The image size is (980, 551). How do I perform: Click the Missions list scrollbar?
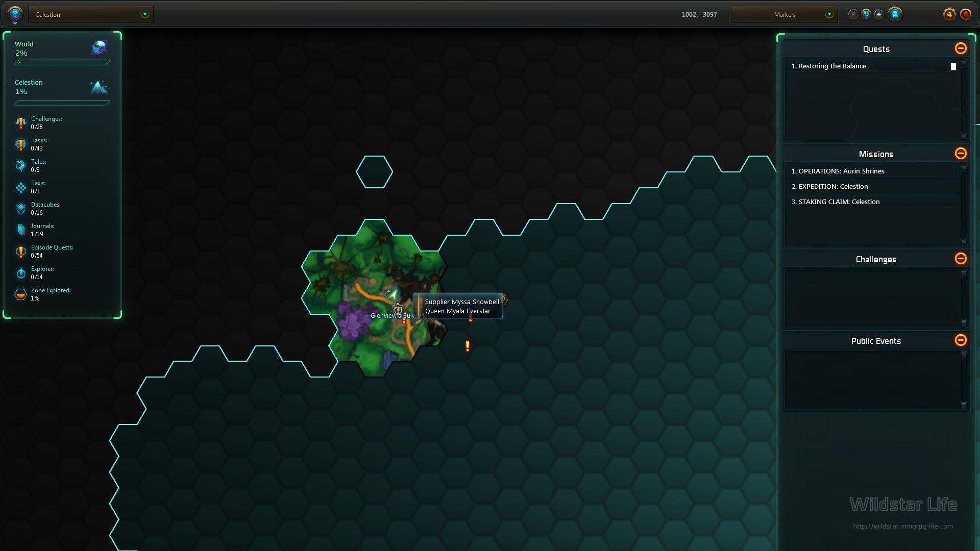964,205
